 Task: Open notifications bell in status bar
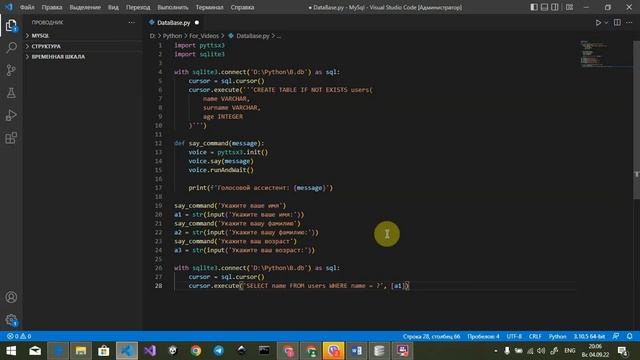point(629,336)
